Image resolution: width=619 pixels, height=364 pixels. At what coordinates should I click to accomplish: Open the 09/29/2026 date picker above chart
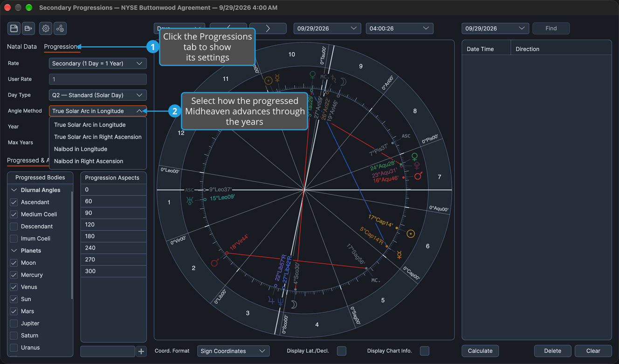click(327, 28)
